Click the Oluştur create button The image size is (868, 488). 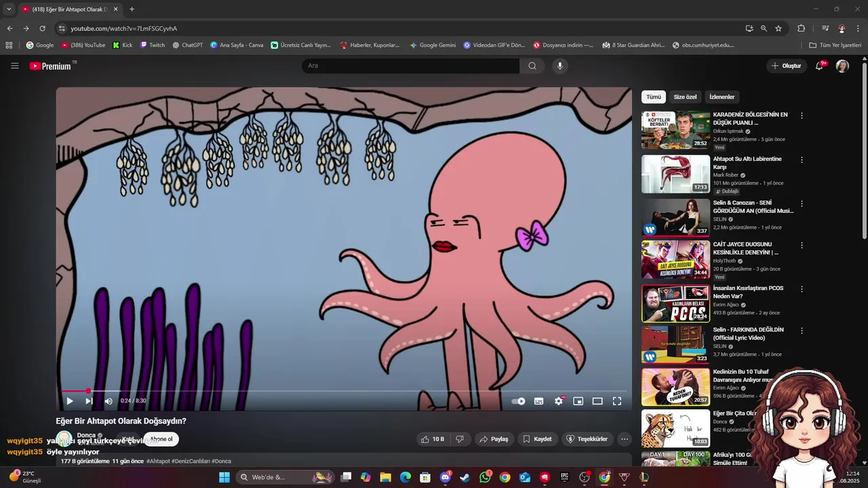pyautogui.click(x=787, y=66)
